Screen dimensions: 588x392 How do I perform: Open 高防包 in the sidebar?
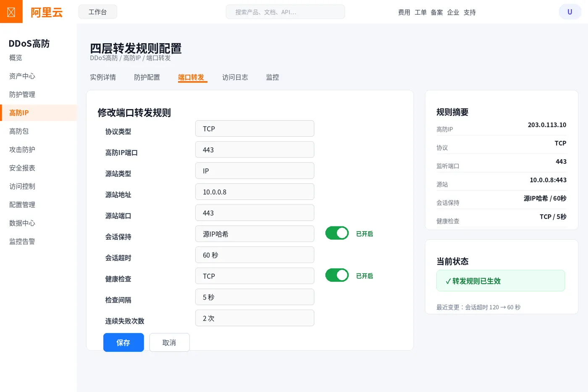point(38,131)
